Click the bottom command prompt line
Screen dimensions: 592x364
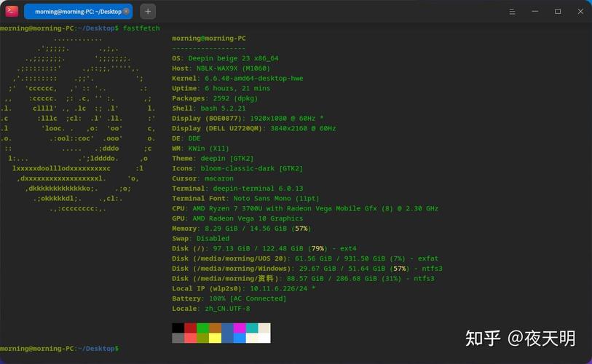60,349
